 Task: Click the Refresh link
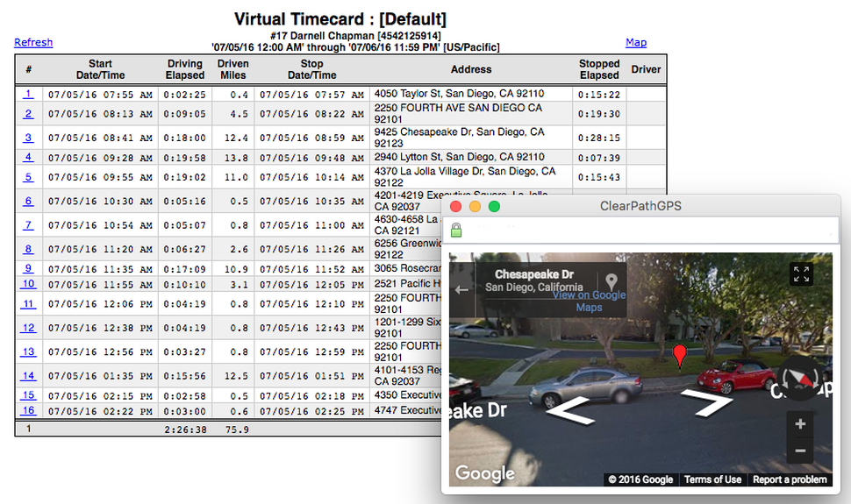(x=33, y=42)
